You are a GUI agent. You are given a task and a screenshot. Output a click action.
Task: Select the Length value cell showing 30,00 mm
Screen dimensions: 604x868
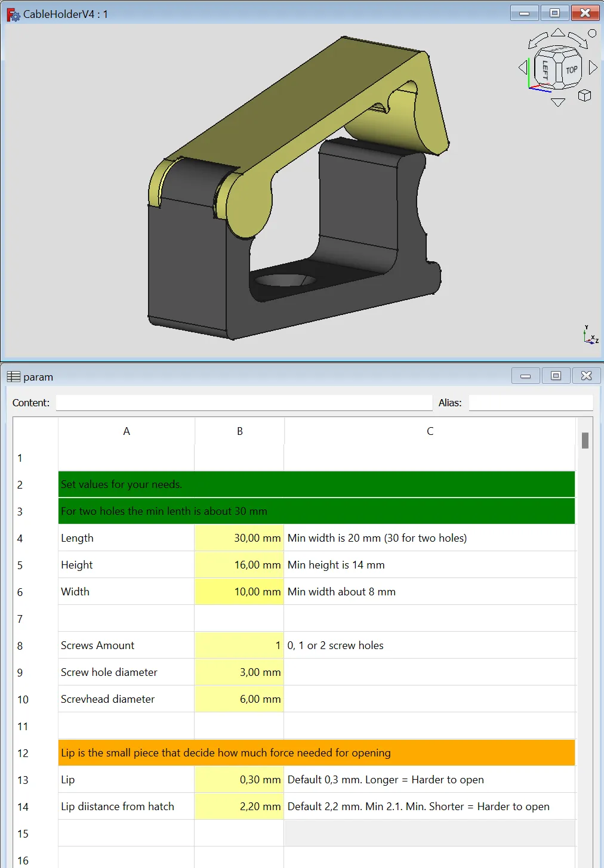(239, 538)
